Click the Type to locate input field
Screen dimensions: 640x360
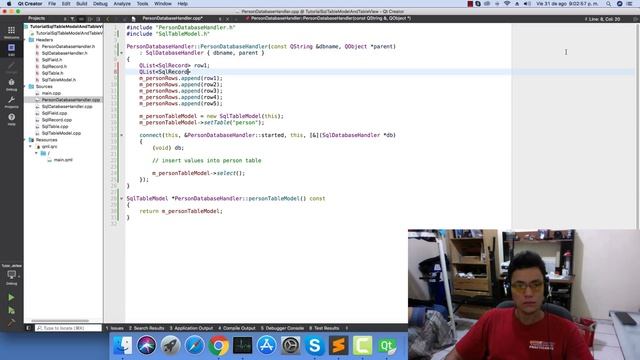tap(68, 328)
